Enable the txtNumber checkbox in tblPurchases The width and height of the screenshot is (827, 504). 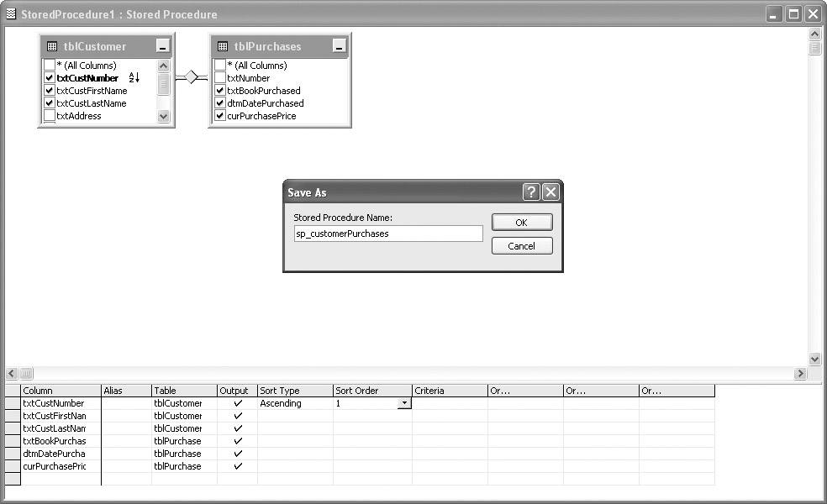coord(220,78)
